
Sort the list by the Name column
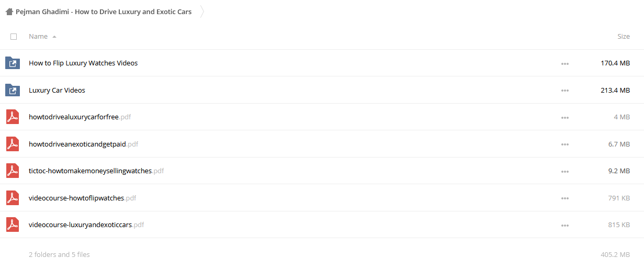[x=38, y=36]
